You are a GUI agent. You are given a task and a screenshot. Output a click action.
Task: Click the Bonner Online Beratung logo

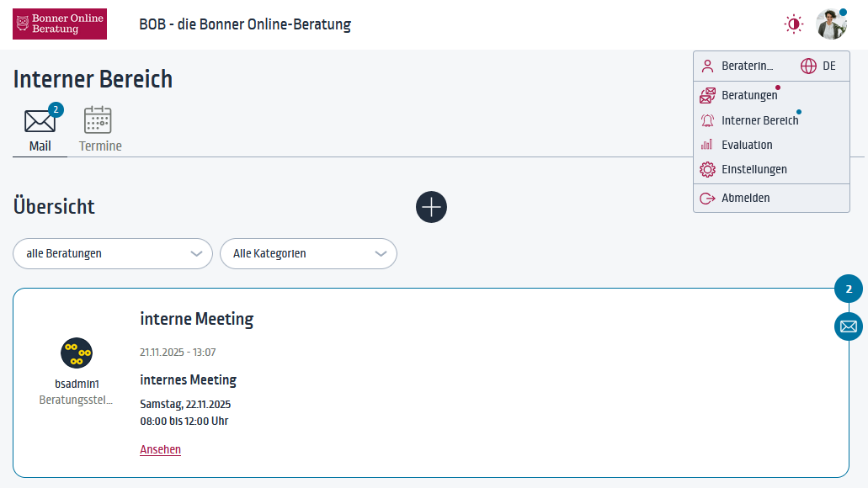coord(60,24)
